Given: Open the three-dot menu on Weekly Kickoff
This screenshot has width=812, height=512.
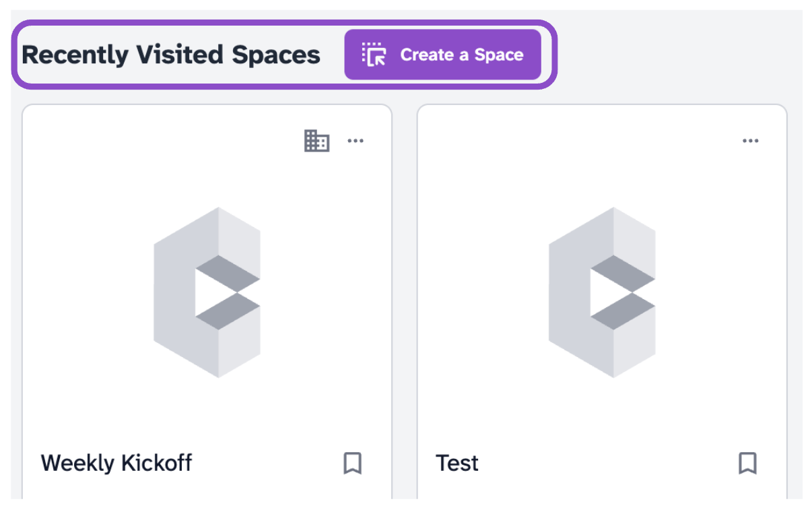Looking at the screenshot, I should (x=356, y=141).
